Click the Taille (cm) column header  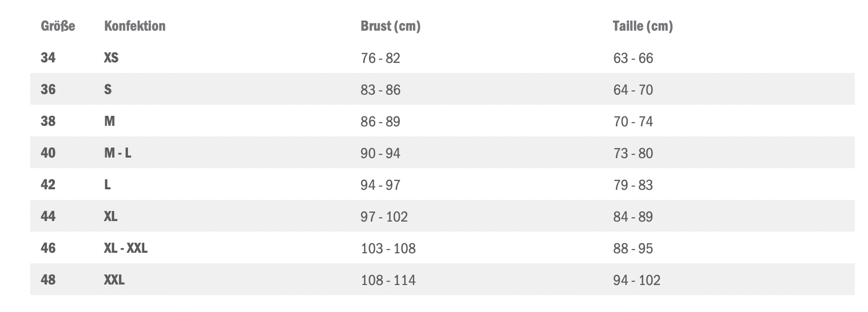tap(642, 26)
